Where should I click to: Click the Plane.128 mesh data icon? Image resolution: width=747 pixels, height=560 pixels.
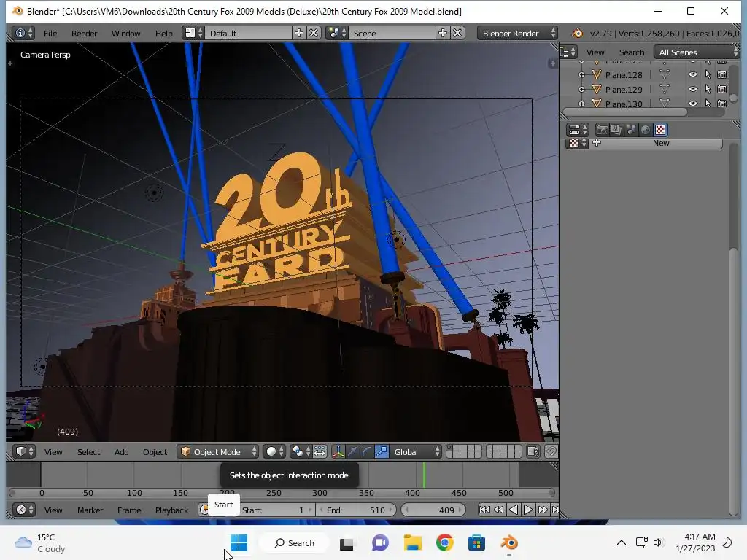pos(664,74)
